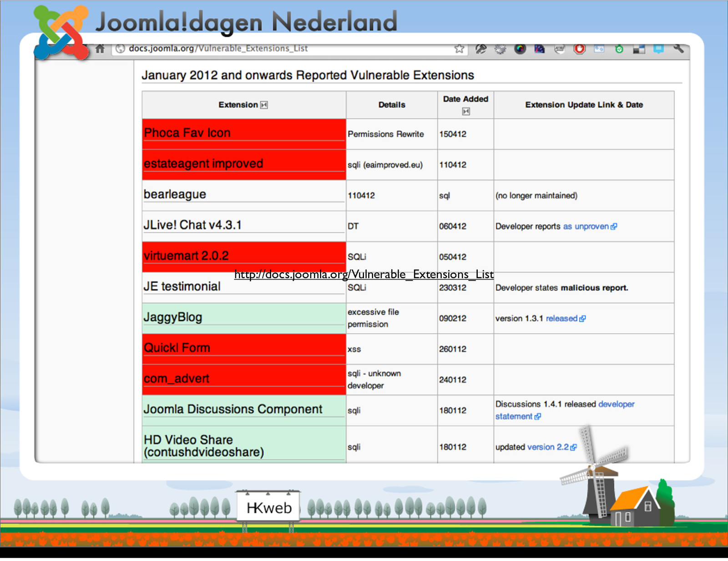This screenshot has width=728, height=561.
Task: Select the 'Quickl Form' extension cell
Action: point(244,349)
